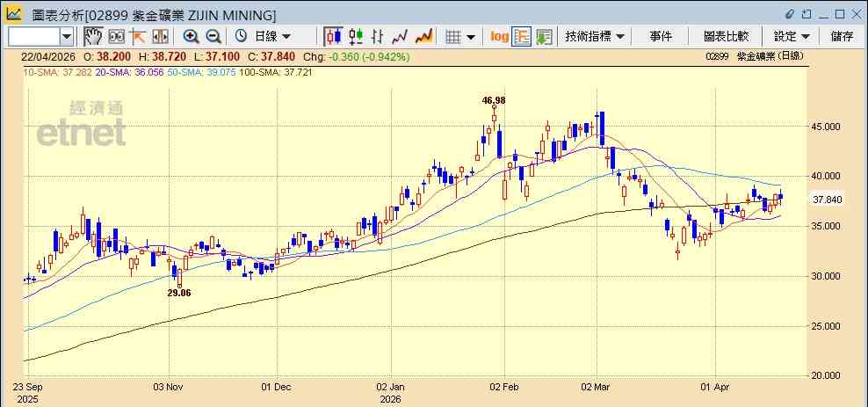Click the 23 Sep 2025 date axis label
Viewport: 868px width, 407px height.
[x=28, y=393]
